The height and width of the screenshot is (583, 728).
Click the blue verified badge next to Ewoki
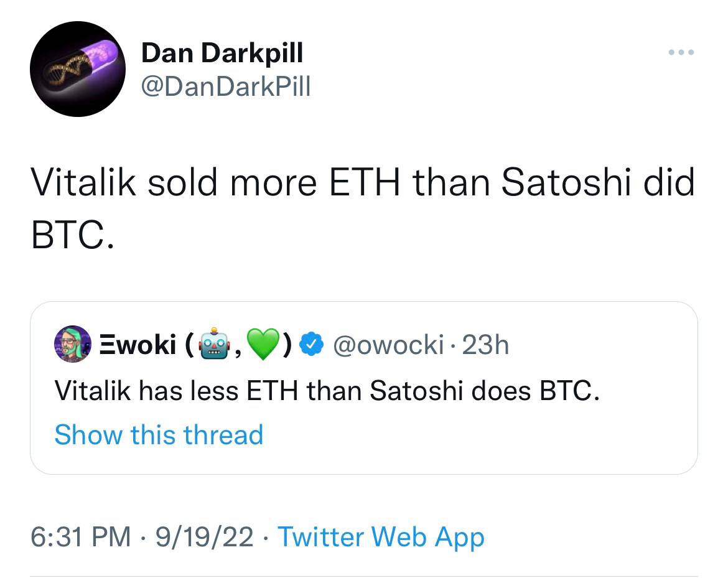(311, 345)
